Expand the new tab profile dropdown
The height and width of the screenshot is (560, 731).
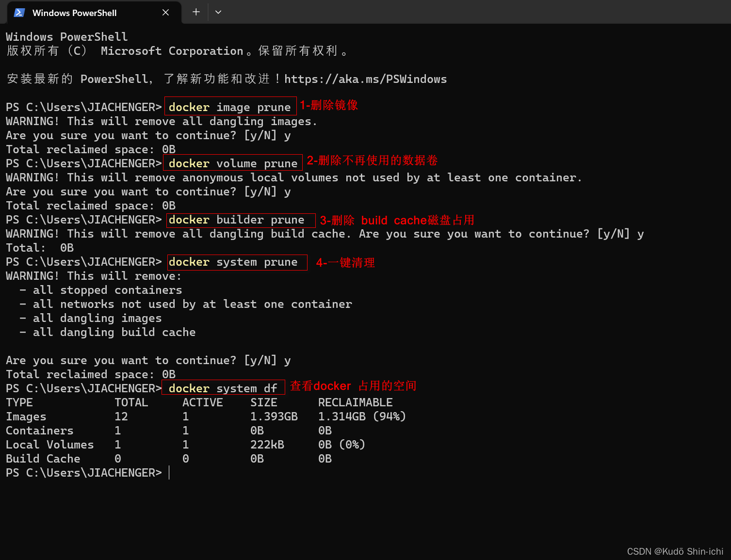[x=218, y=12]
